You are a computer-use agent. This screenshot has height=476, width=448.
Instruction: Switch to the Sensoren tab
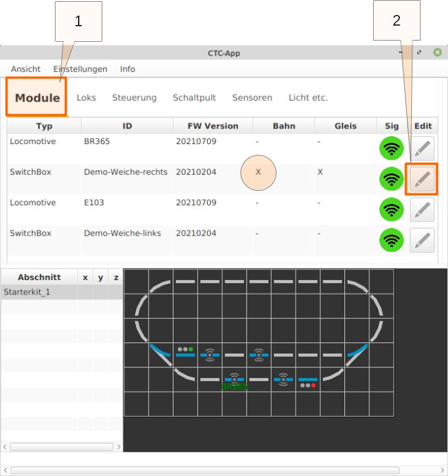point(252,97)
